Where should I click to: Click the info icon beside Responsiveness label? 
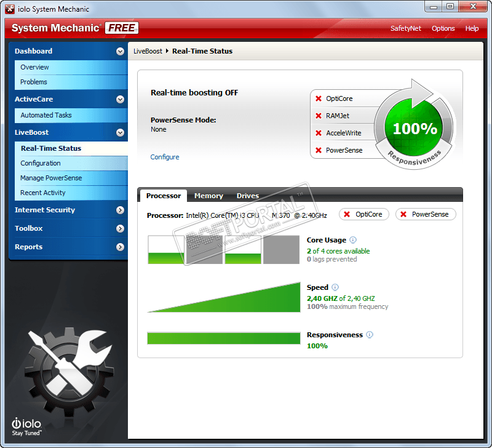point(370,335)
